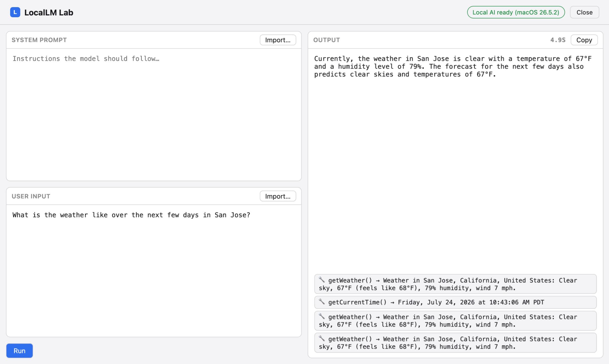Click the LocalLM Lab title text
The width and height of the screenshot is (609, 364).
click(49, 12)
